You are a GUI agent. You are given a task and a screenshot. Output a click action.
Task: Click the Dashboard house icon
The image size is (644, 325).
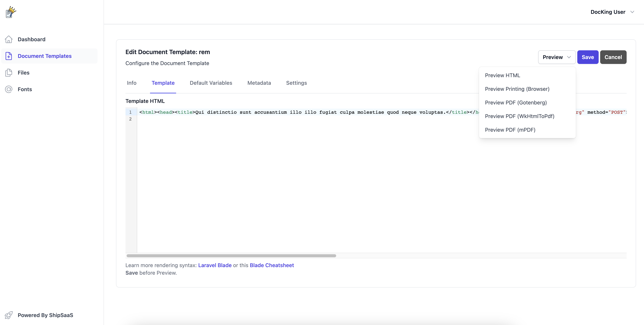[x=9, y=39]
